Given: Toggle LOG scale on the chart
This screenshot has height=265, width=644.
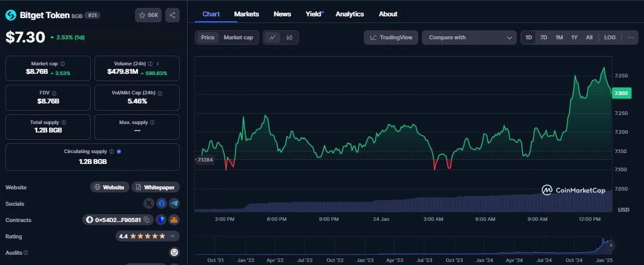Looking at the screenshot, I should click(x=610, y=38).
